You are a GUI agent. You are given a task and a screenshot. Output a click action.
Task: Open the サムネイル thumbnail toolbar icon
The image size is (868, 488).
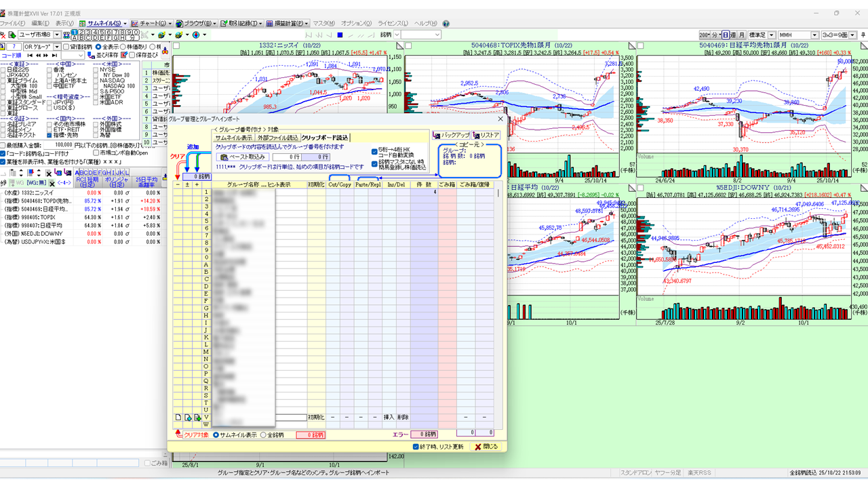coord(104,23)
